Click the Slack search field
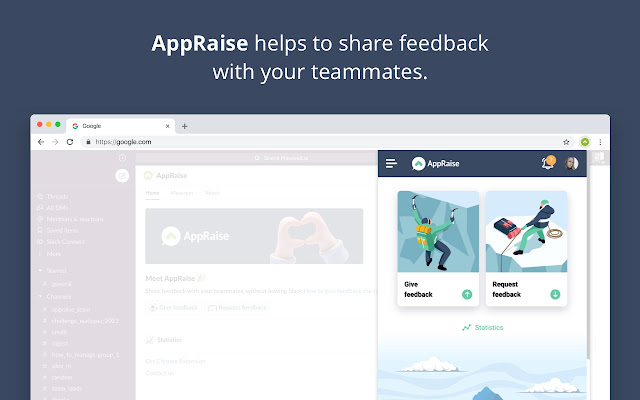Screen dimensions: 640x400 [x=282, y=158]
